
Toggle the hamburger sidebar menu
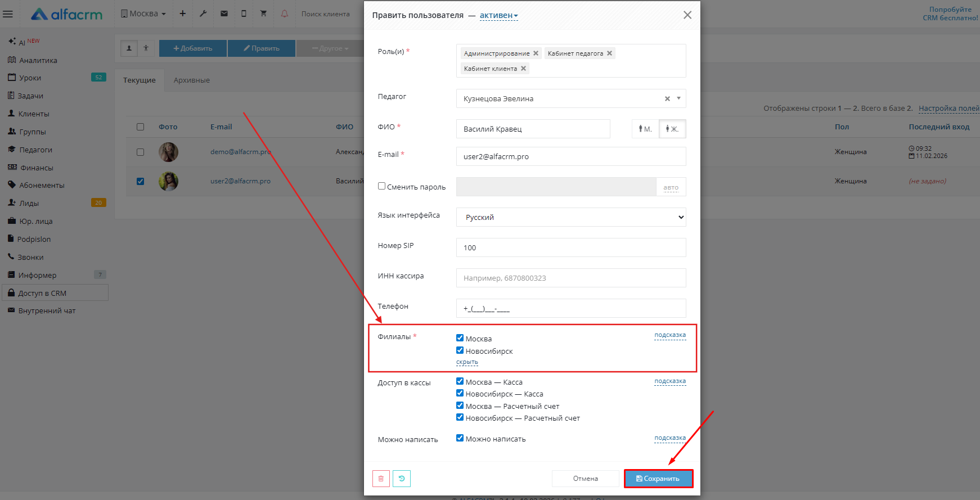(x=8, y=14)
